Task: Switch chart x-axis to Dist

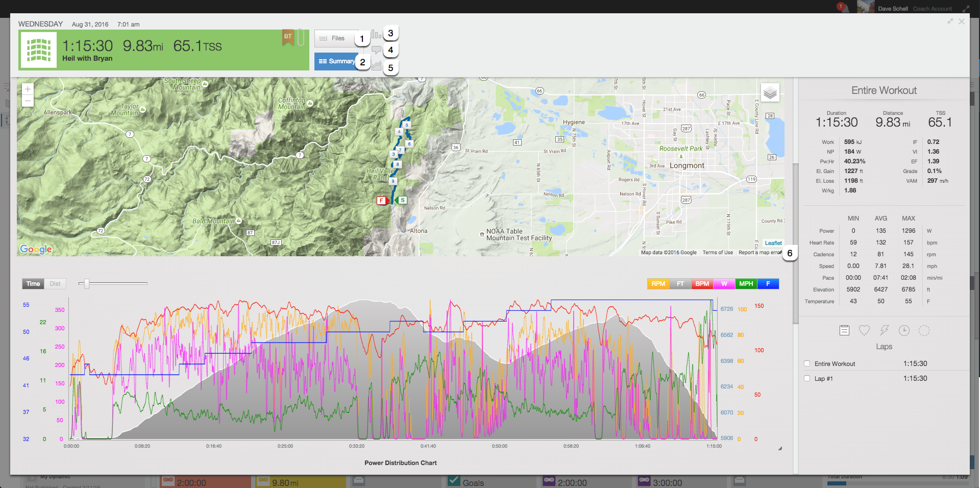Action: pyautogui.click(x=55, y=284)
